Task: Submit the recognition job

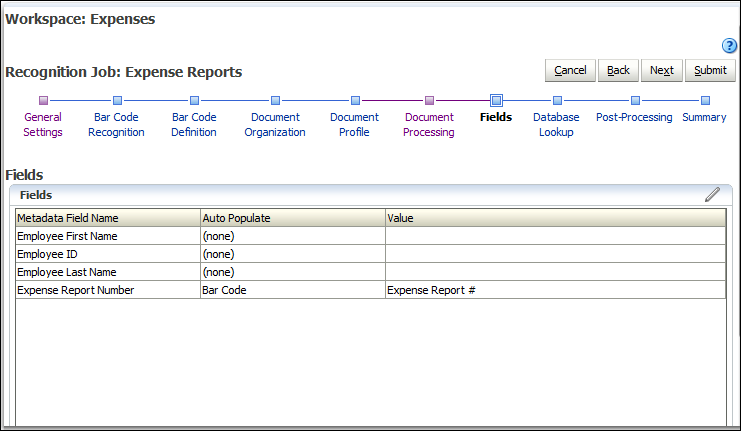Action: pyautogui.click(x=710, y=70)
